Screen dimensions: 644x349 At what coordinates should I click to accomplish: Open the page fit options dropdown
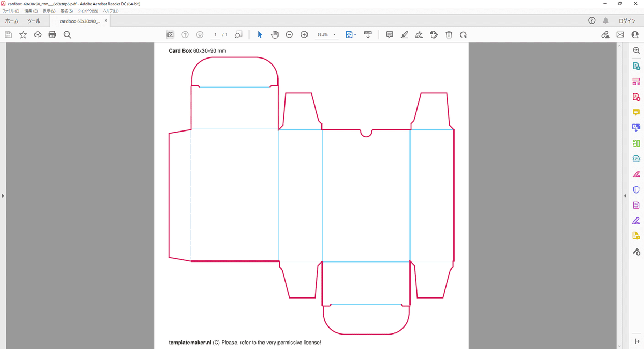pyautogui.click(x=351, y=34)
